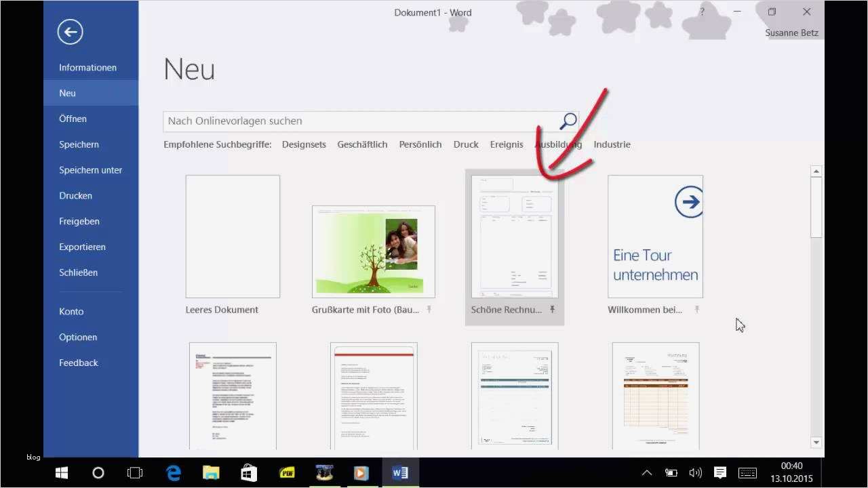This screenshot has height=488, width=868.
Task: Select the Leeres Dokument template
Action: [232, 236]
